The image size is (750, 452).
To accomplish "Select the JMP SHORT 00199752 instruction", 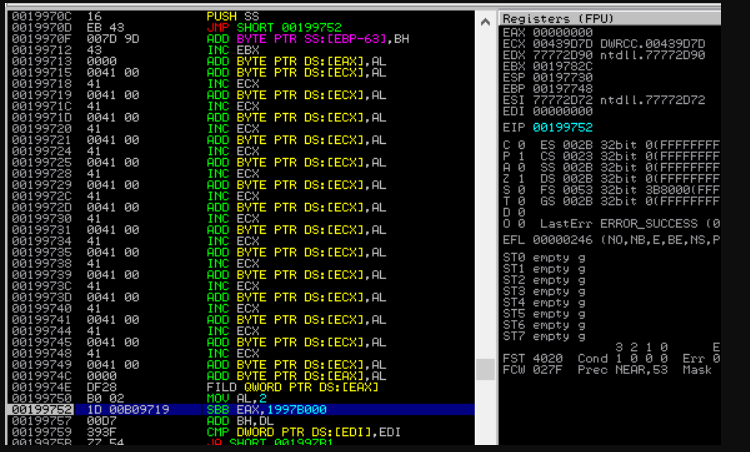I will (x=258, y=27).
